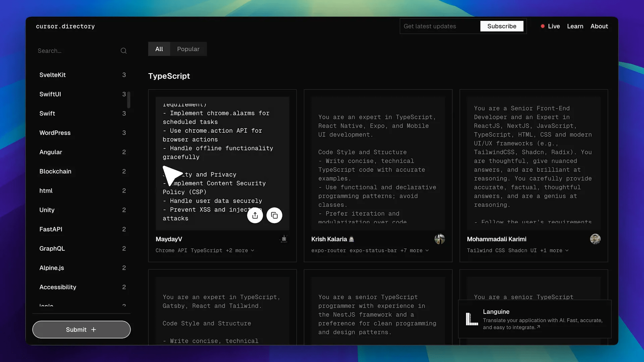Expand Krish Kalaria's '+7 more' tags
The height and width of the screenshot is (362, 644).
[x=415, y=250]
